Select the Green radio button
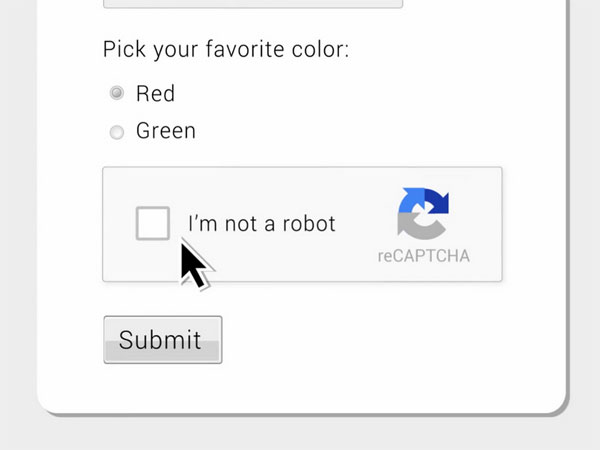This screenshot has height=450, width=600. tap(116, 132)
